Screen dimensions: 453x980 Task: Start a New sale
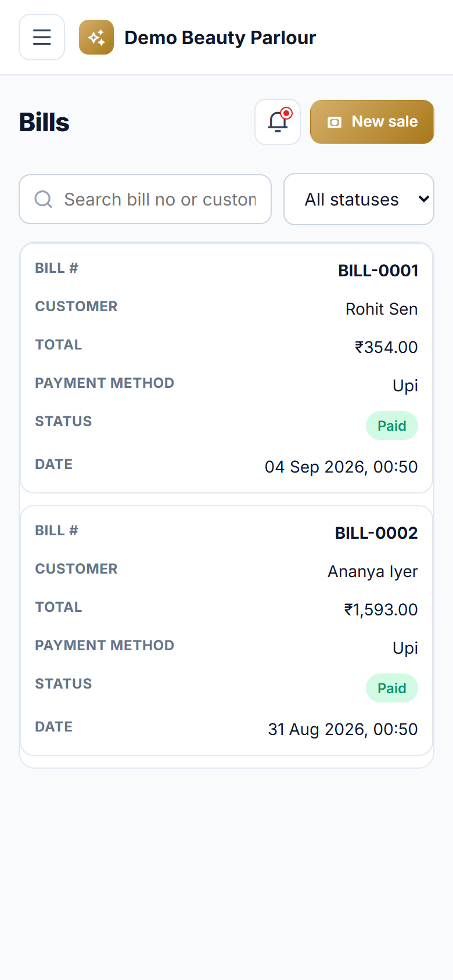pyautogui.click(x=372, y=122)
